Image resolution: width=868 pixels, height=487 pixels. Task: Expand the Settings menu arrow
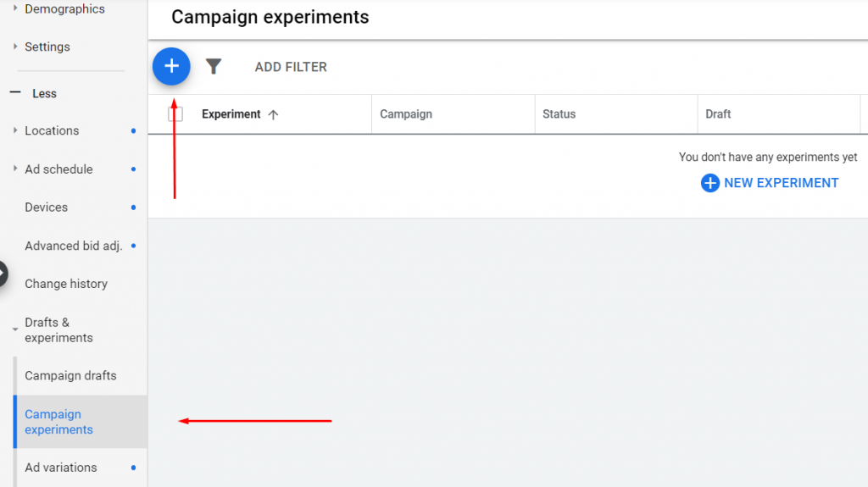click(x=15, y=47)
